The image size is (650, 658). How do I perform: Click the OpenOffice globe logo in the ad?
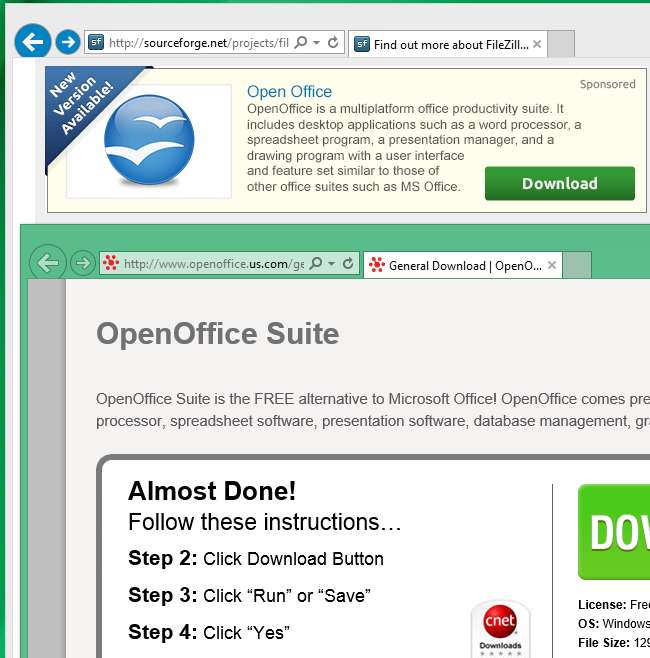click(x=149, y=141)
